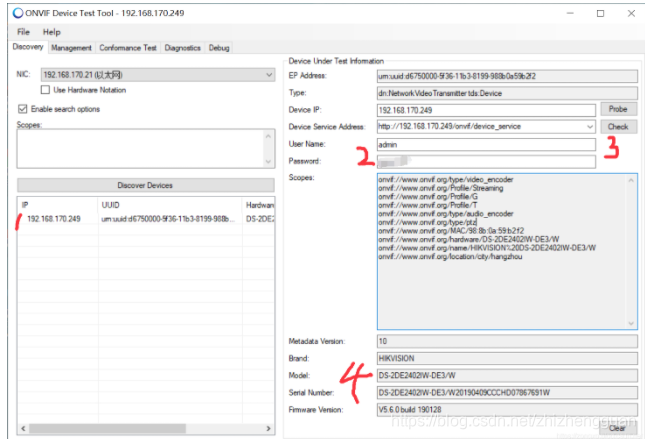Open the Help menu

point(51,32)
